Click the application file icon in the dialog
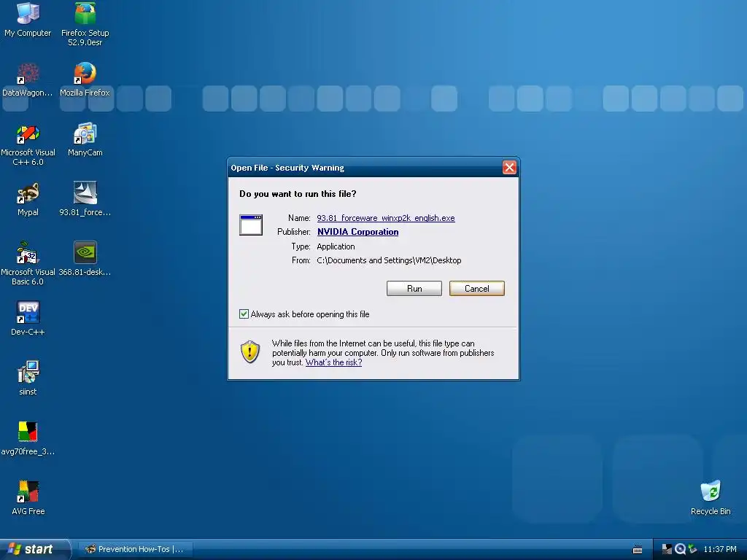This screenshot has height=560, width=747. [x=251, y=225]
